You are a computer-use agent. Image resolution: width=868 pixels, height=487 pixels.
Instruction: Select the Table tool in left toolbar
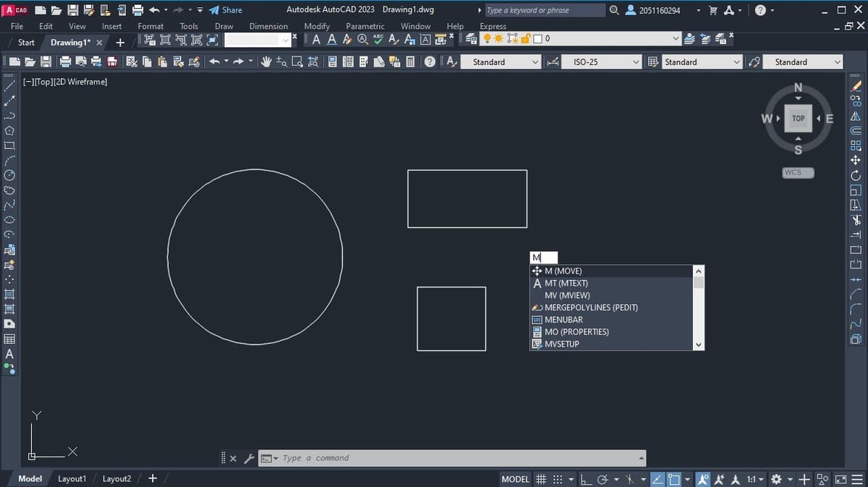coord(9,339)
